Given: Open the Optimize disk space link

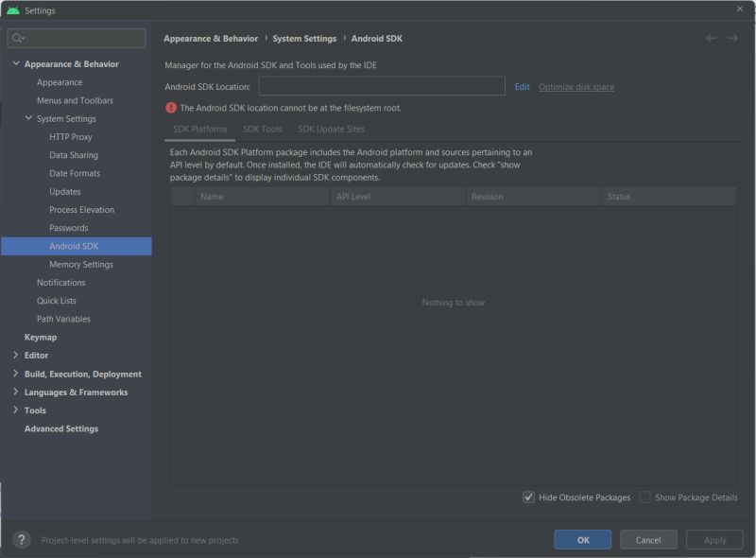Looking at the screenshot, I should coord(576,85).
